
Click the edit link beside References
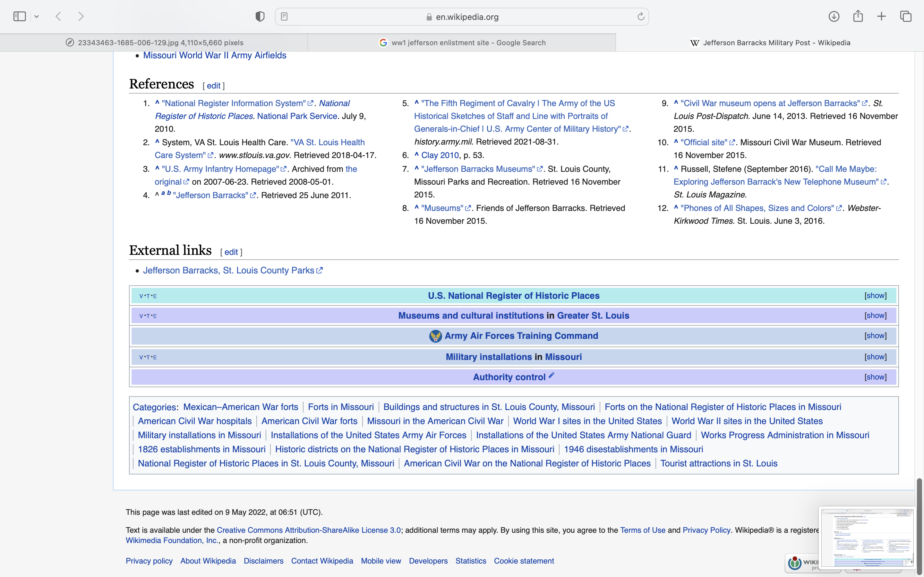click(213, 86)
